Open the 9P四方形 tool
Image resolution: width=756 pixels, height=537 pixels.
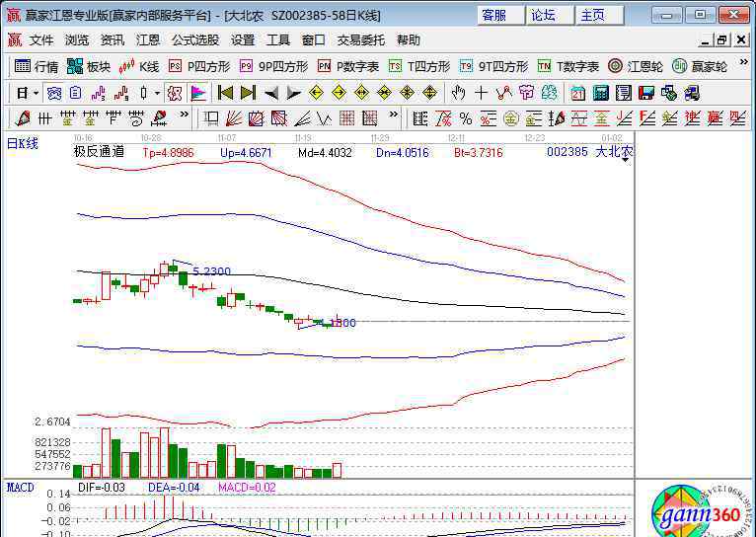pos(273,66)
